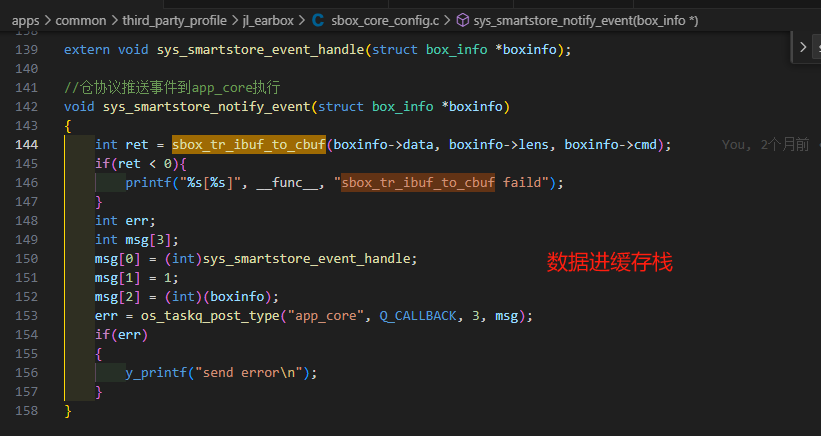This screenshot has height=436, width=821.
Task: Click sys_smartstore_event_handle on line 150
Action: [306, 259]
